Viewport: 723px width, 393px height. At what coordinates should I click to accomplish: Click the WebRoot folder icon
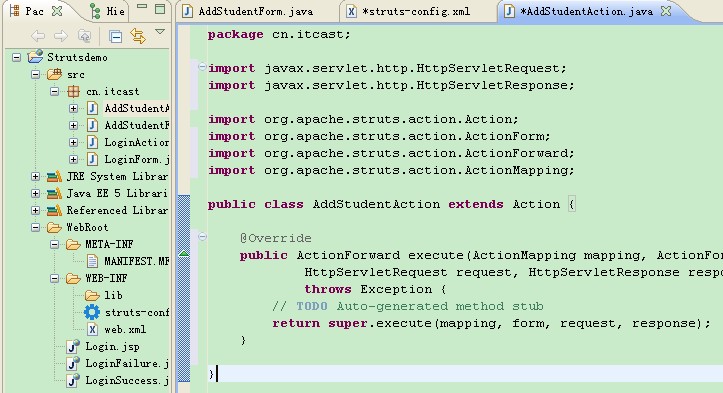pos(54,227)
